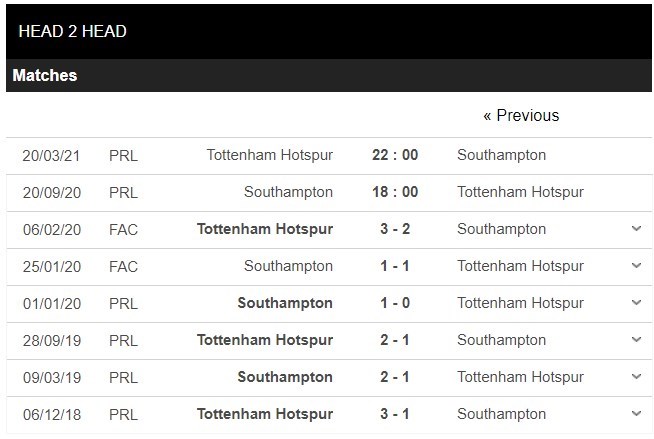Open Southampton home team on 20/09/20
The image size is (654, 439).
pos(288,192)
